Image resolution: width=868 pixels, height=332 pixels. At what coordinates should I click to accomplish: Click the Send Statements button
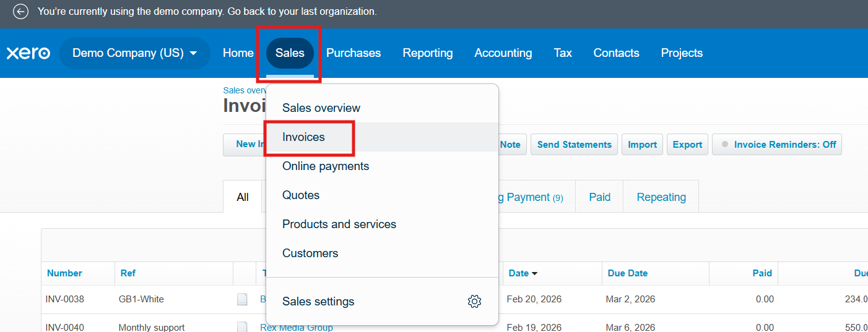tap(574, 144)
